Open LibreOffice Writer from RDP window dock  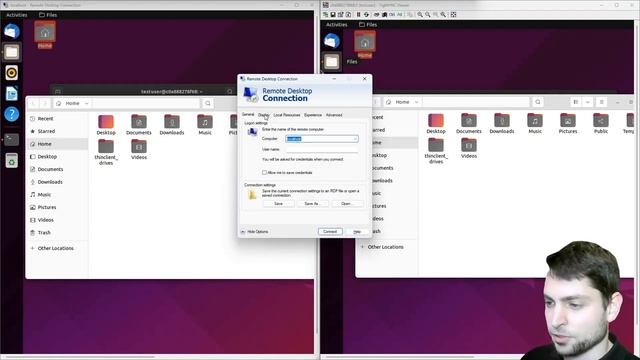11,93
